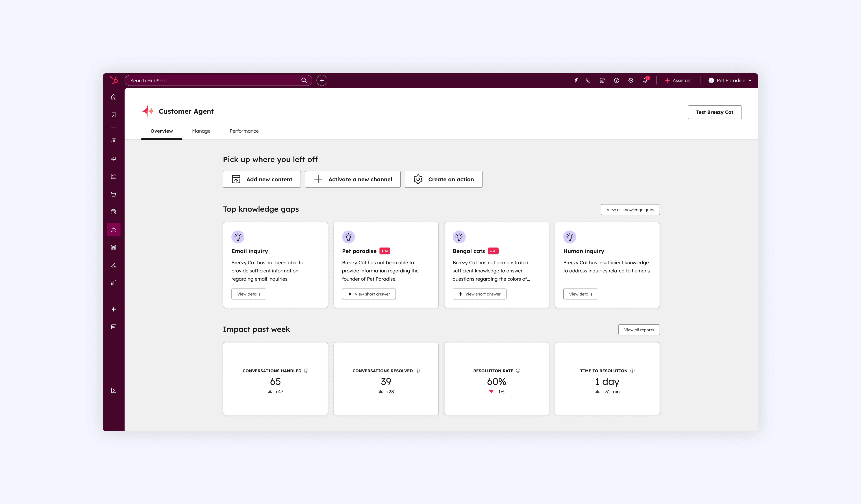Click the phone calling icon

(588, 81)
